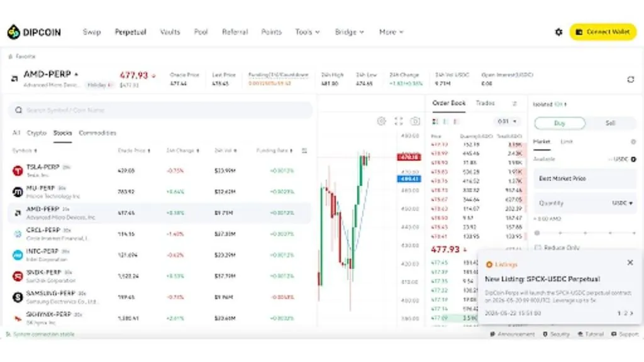Select the AMD-PERP row in symbol list

159,213
